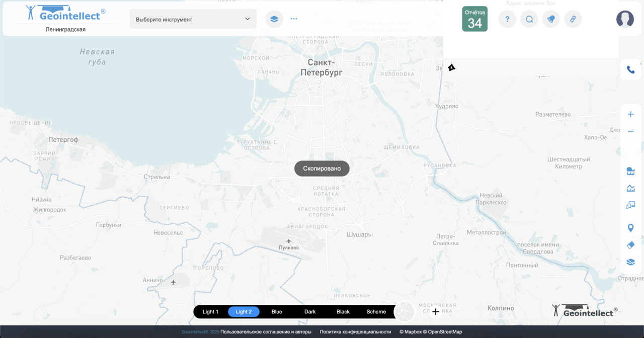Select the eraser tool in right sidebar
The width and height of the screenshot is (644, 338).
(x=630, y=245)
